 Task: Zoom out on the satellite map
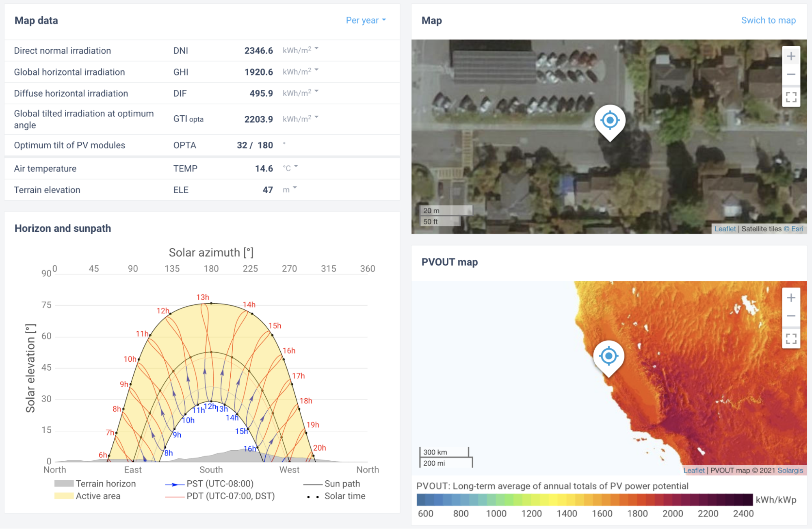pos(790,74)
